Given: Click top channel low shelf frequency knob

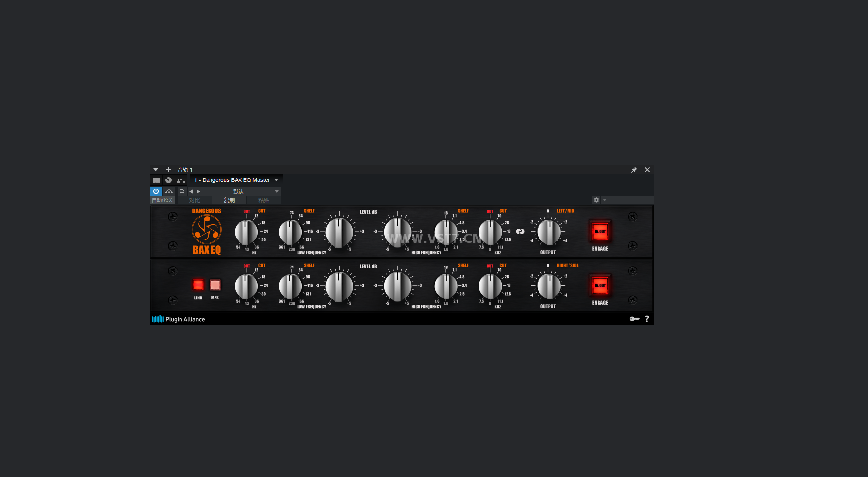Looking at the screenshot, I should (291, 232).
